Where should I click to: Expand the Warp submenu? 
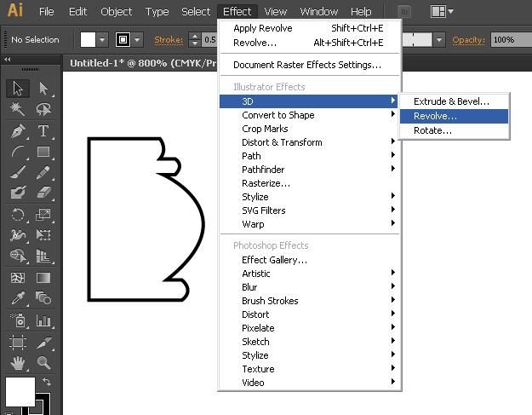pos(310,224)
